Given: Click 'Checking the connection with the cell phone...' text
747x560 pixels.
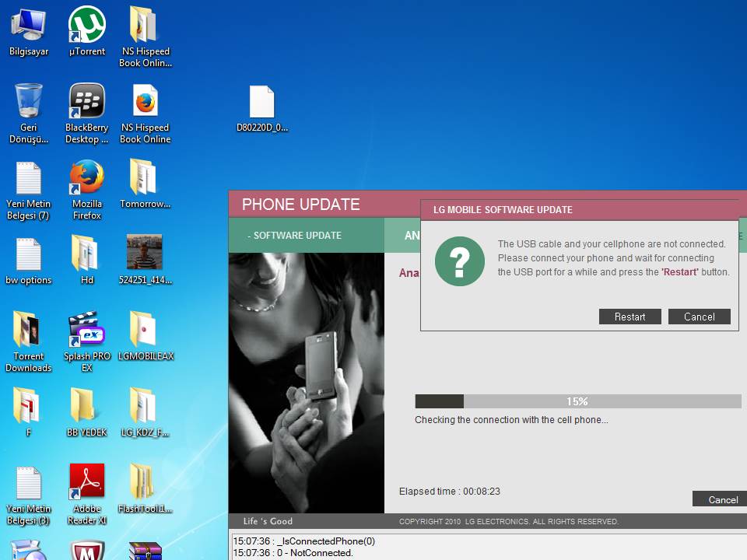Looking at the screenshot, I should (511, 420).
